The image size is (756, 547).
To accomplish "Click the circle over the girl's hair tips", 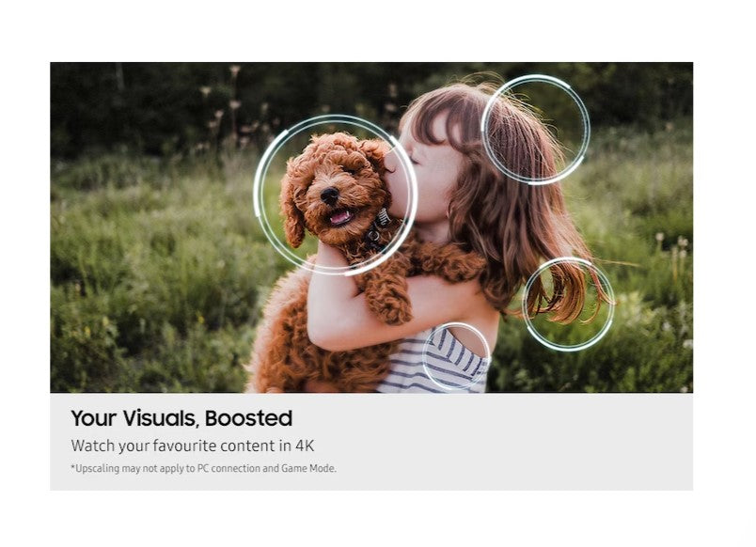I will pyautogui.click(x=569, y=304).
